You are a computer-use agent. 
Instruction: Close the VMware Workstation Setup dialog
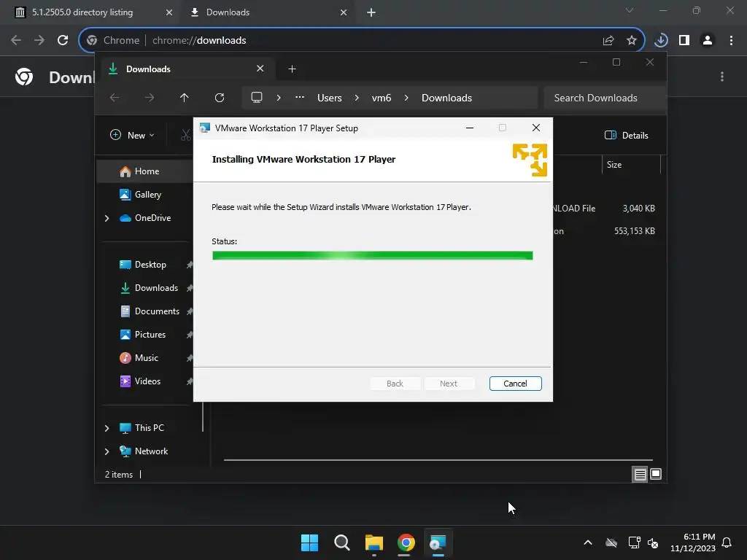[x=536, y=128]
